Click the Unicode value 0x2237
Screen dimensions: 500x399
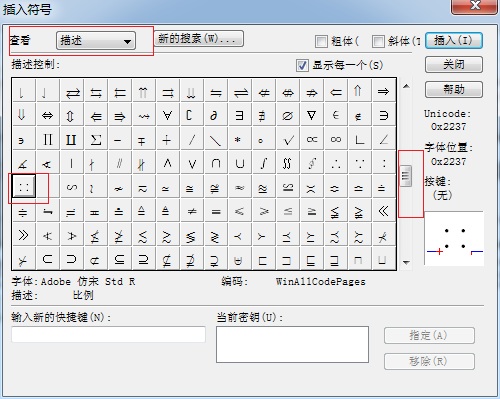tap(449, 127)
